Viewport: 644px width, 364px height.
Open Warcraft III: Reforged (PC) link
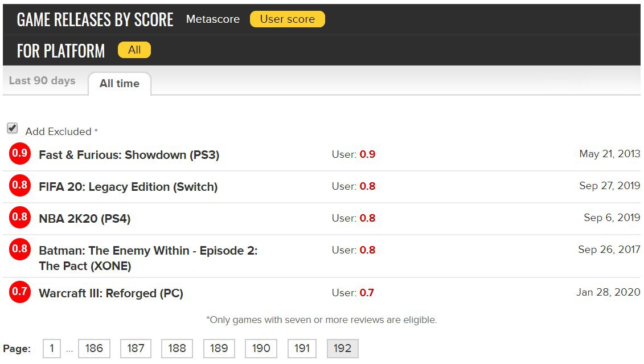(111, 293)
